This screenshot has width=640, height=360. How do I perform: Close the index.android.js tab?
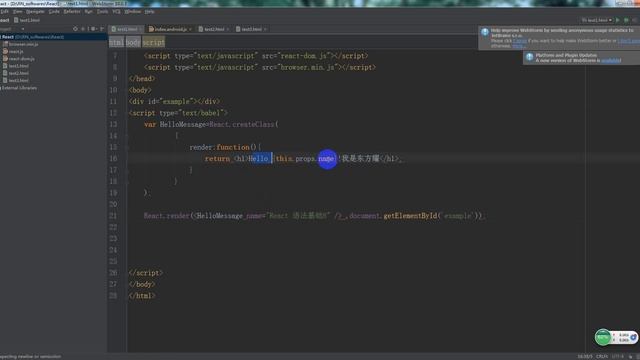190,29
